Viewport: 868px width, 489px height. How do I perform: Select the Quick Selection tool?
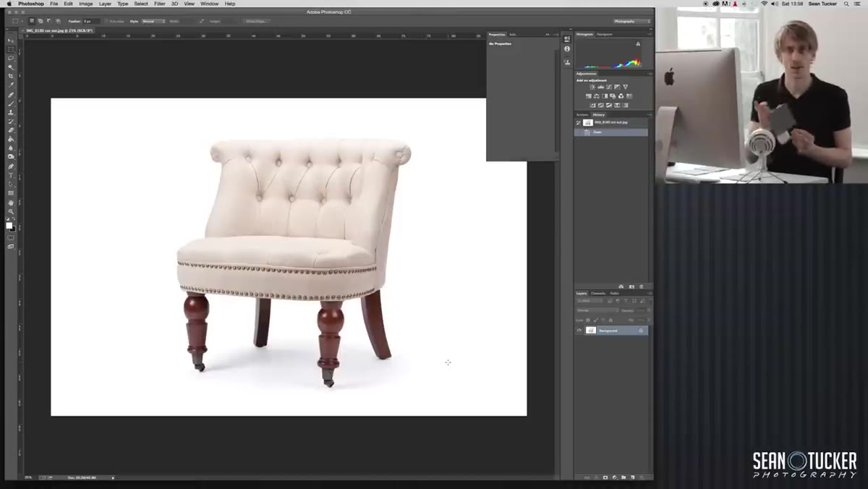pos(11,66)
